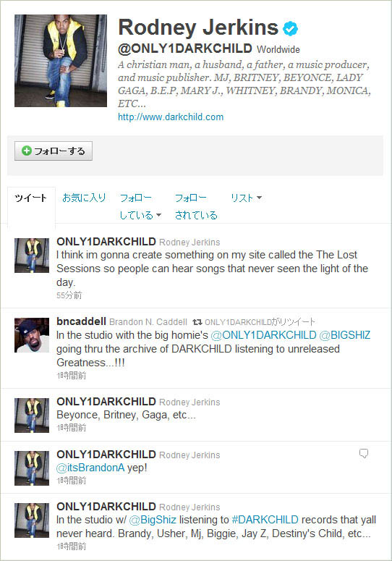Click avatar beside Beyonce, Britney, Gaga tweet
Viewport: 392px width, 561px height.
32,416
